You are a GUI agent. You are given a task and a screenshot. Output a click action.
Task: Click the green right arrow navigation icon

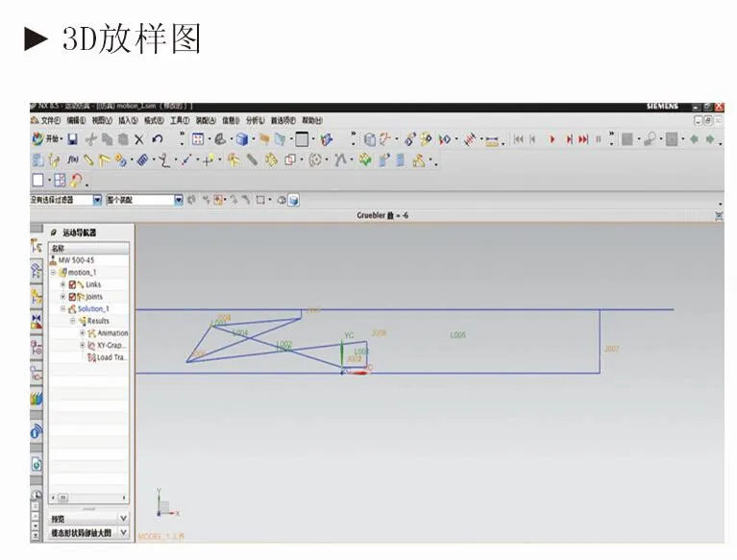coord(710,139)
